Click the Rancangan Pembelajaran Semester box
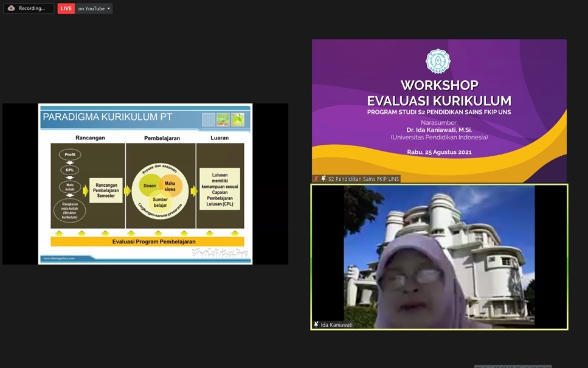 pos(106,190)
